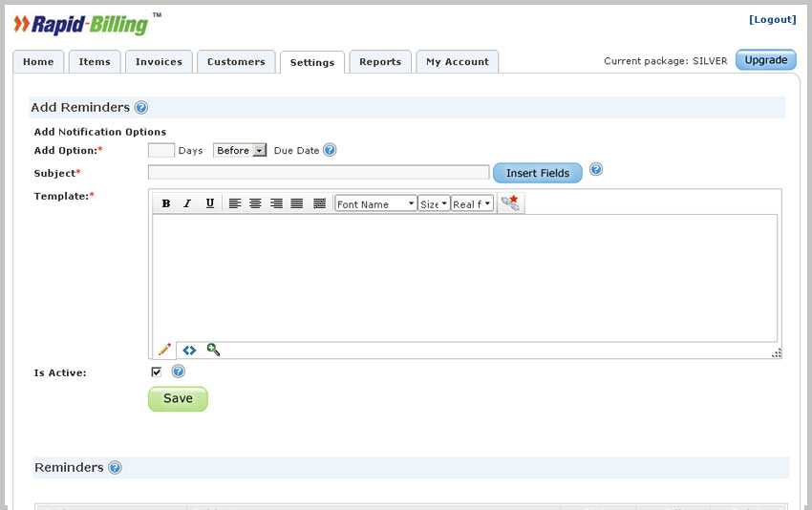812x510 pixels.
Task: Switch editor to HTML code view
Action: (x=189, y=351)
